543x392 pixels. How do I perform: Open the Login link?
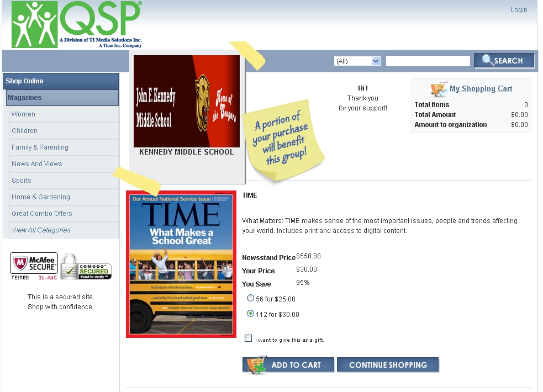(x=519, y=10)
